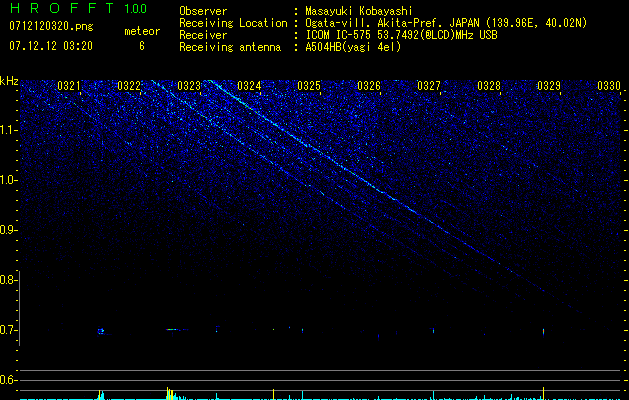This screenshot has width=629, height=400.
Task: Click the kHz axis unit label
Action: tap(9, 81)
